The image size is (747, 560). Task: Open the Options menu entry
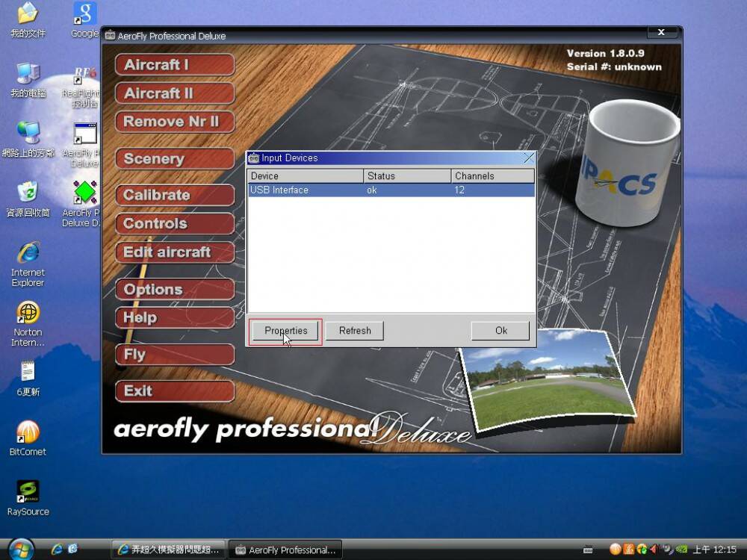(175, 290)
